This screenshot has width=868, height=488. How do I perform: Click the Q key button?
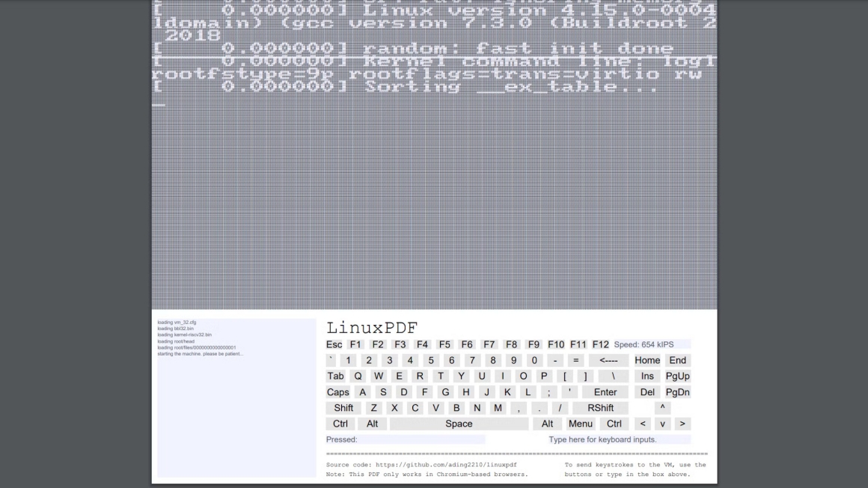click(x=358, y=376)
